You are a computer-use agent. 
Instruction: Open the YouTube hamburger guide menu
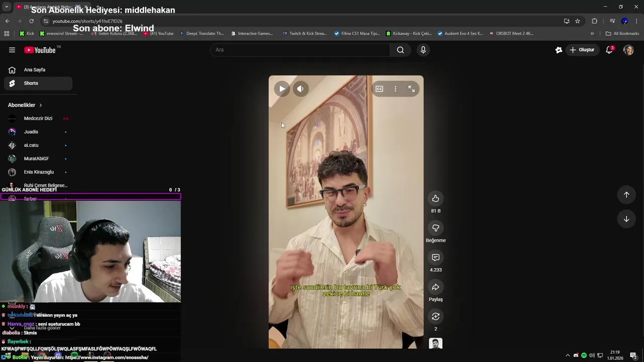pyautogui.click(x=12, y=50)
